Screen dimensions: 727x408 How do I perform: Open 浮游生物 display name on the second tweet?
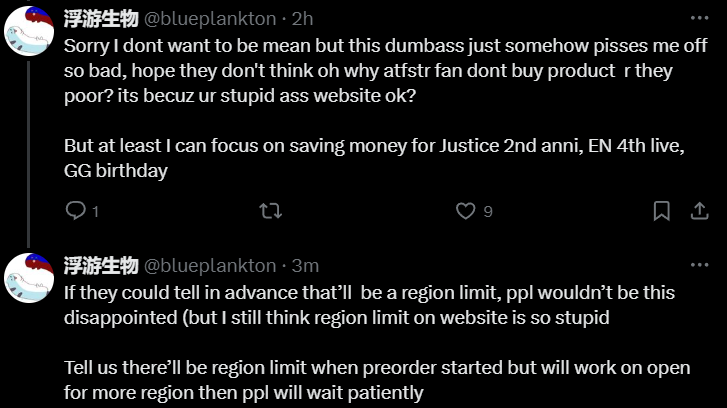[x=101, y=265]
